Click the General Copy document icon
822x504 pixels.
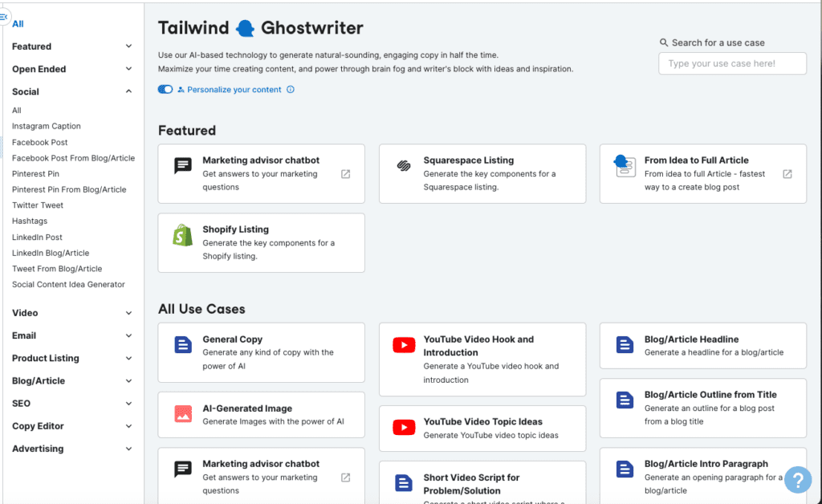pyautogui.click(x=183, y=345)
